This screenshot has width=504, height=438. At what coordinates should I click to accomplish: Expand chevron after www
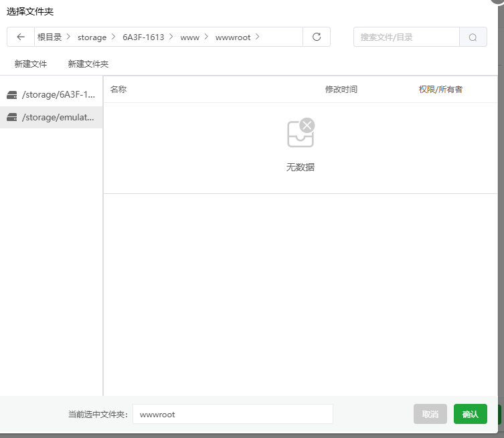click(x=206, y=37)
